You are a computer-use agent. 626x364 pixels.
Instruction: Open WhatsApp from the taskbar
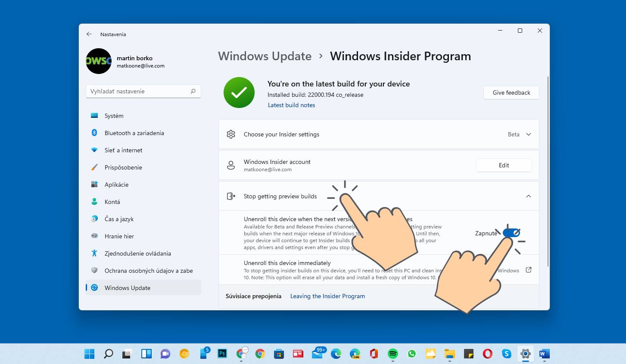pyautogui.click(x=412, y=354)
